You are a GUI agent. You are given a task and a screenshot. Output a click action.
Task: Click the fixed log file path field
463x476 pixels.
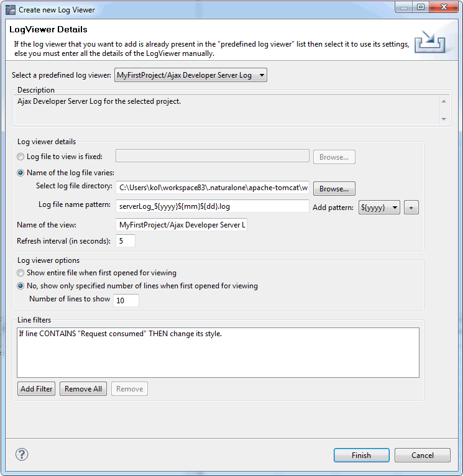point(213,156)
